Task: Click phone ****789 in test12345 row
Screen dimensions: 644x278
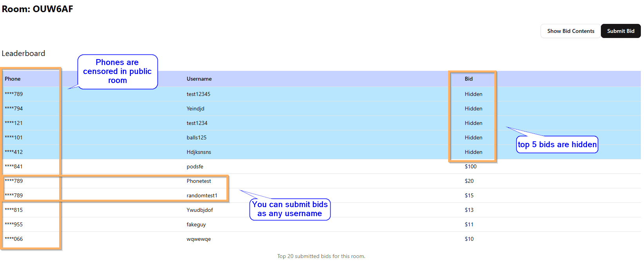Action: [x=14, y=94]
